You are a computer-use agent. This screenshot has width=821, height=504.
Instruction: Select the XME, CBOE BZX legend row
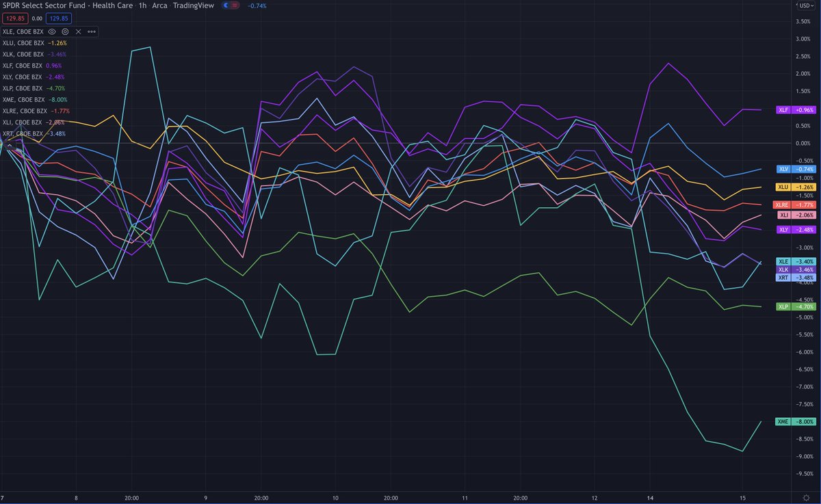tap(35, 100)
